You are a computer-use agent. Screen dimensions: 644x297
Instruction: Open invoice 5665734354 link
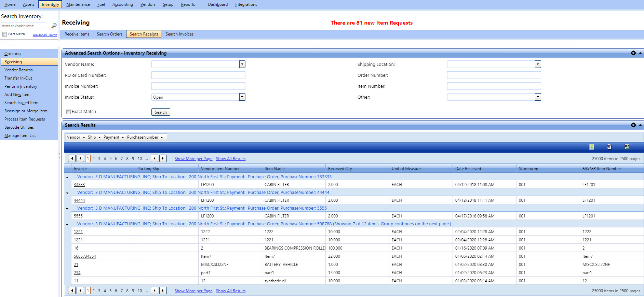tap(85, 256)
